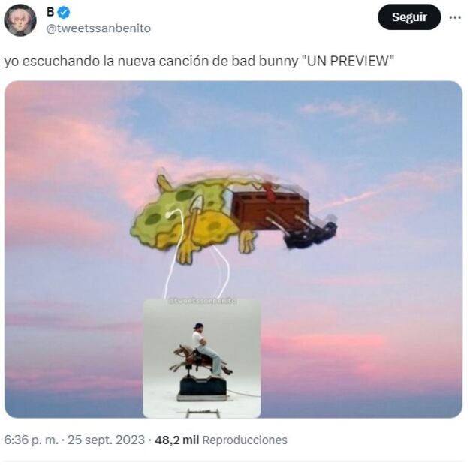Click the 25 sept. 2023 date
Image resolution: width=476 pixels, height=465 pixels.
click(106, 439)
